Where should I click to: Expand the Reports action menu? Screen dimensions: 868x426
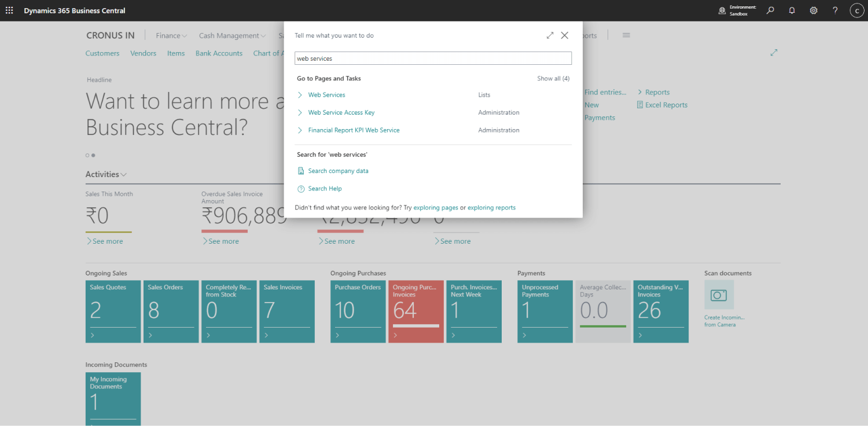(x=653, y=92)
